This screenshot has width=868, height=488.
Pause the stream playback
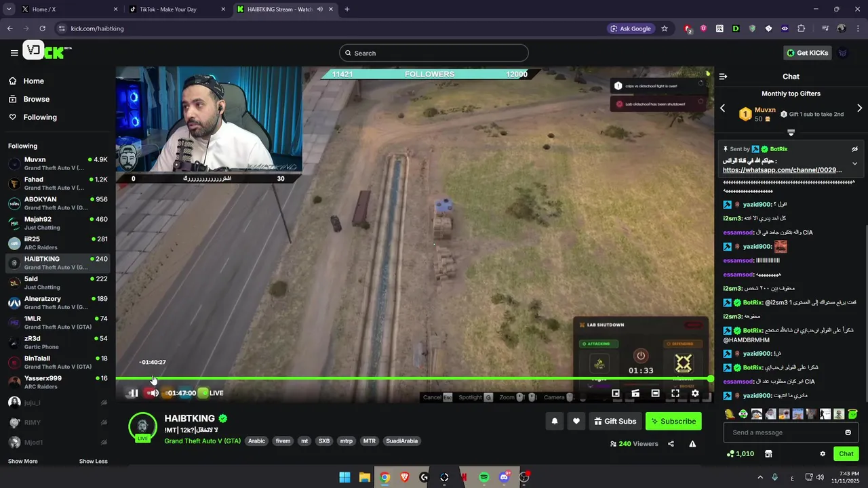click(134, 393)
